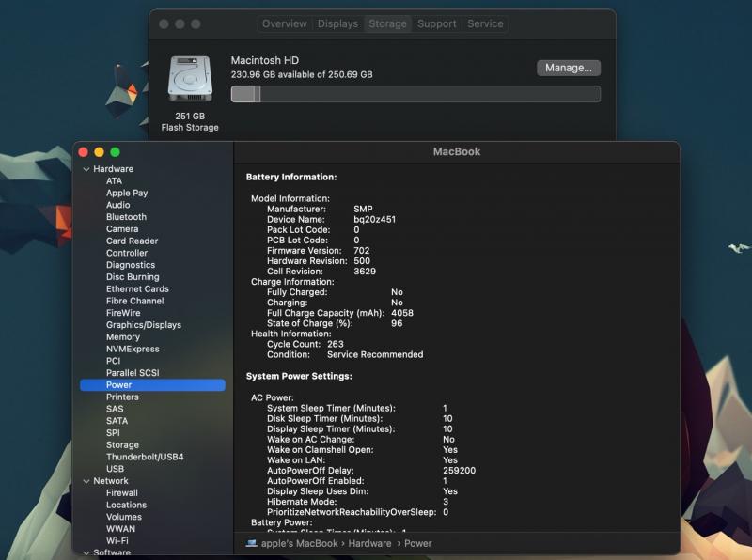Click the State of Charge value 96
752x560 pixels.
point(397,323)
